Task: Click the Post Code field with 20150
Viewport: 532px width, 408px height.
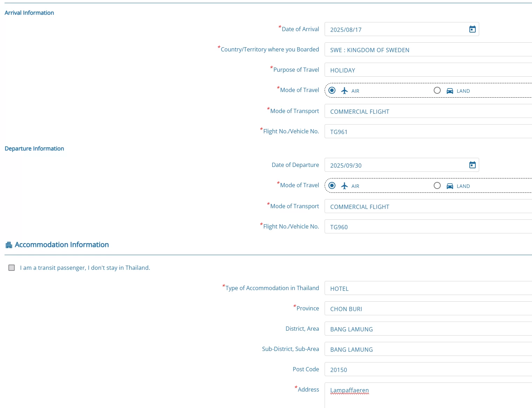Action: click(427, 370)
